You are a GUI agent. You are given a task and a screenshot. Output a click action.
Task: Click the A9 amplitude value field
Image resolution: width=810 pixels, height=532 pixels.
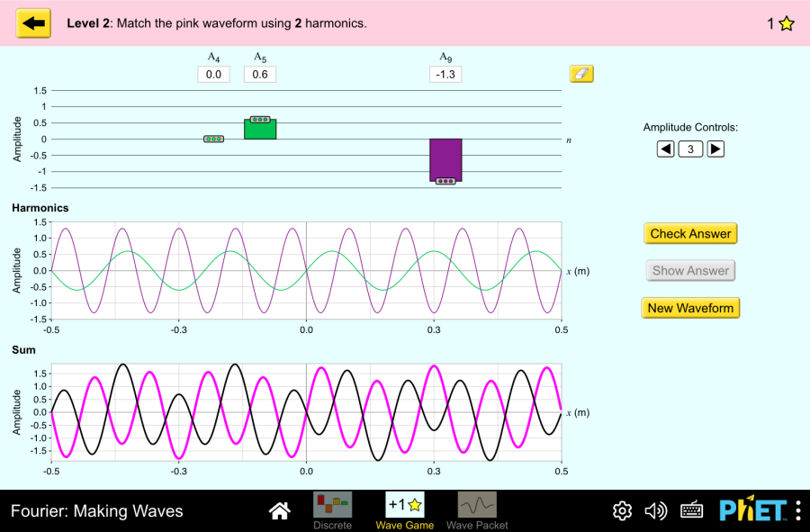445,74
